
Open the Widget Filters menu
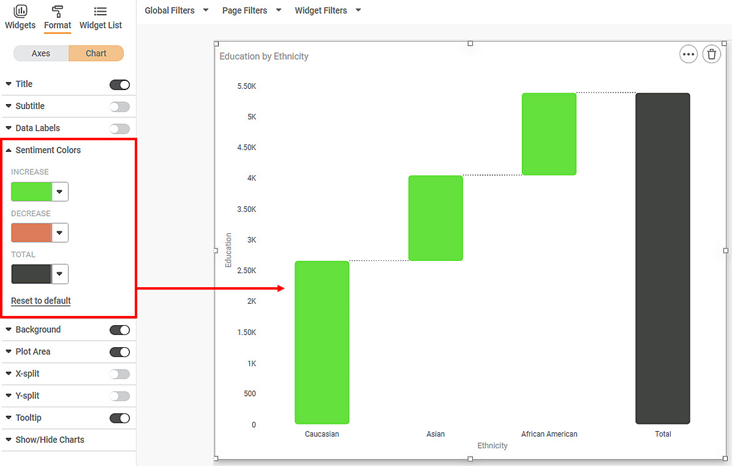point(327,10)
